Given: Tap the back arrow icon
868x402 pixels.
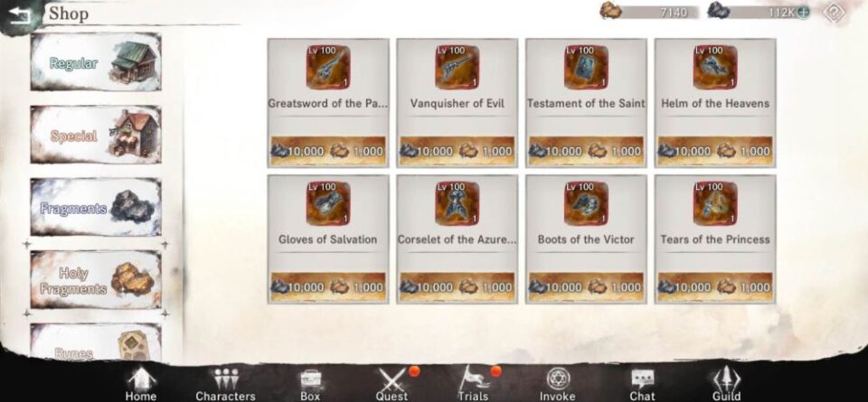Looking at the screenshot, I should tap(20, 15).
